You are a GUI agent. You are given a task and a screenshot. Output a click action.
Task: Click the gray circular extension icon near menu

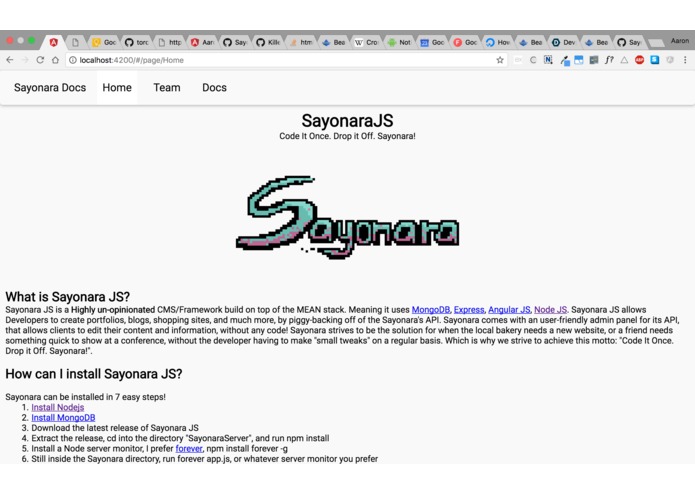coord(670,60)
